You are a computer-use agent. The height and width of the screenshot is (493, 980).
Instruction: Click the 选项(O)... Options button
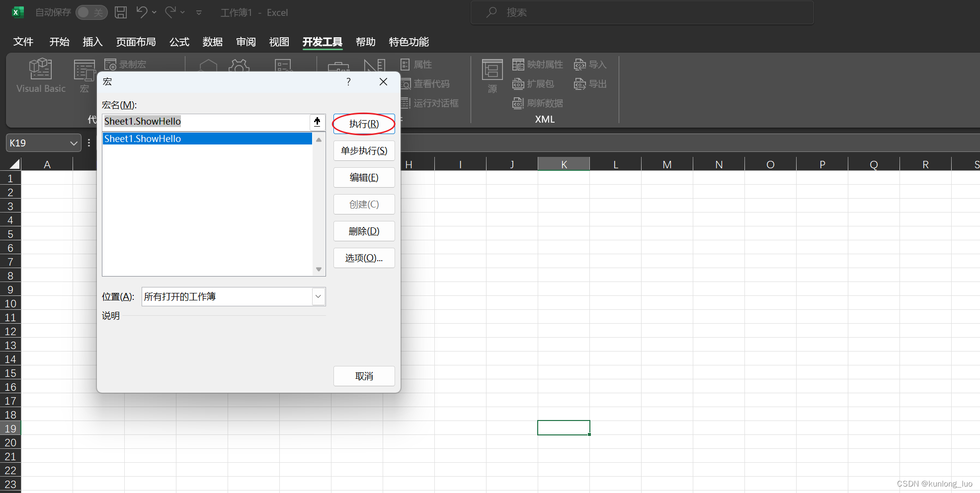pos(364,258)
